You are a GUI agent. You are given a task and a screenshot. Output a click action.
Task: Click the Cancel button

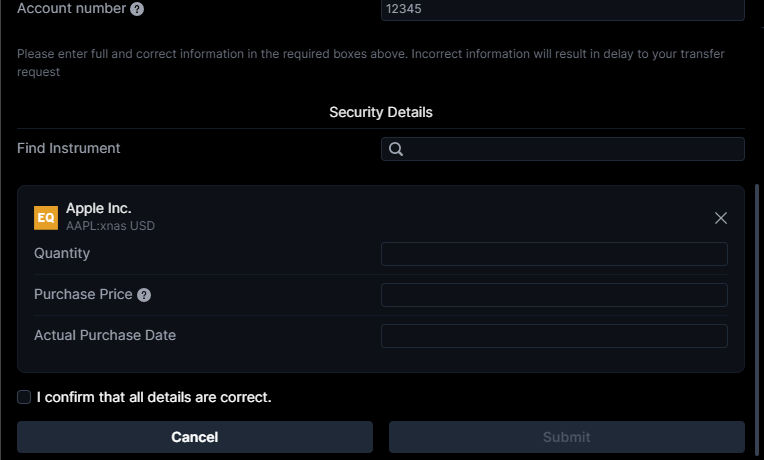pyautogui.click(x=195, y=437)
